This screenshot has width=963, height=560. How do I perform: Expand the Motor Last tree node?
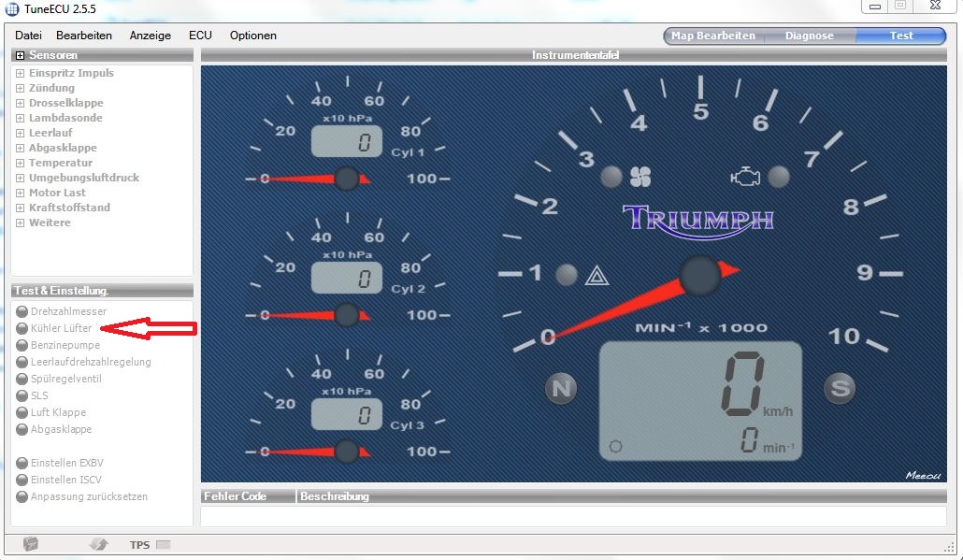click(x=20, y=193)
